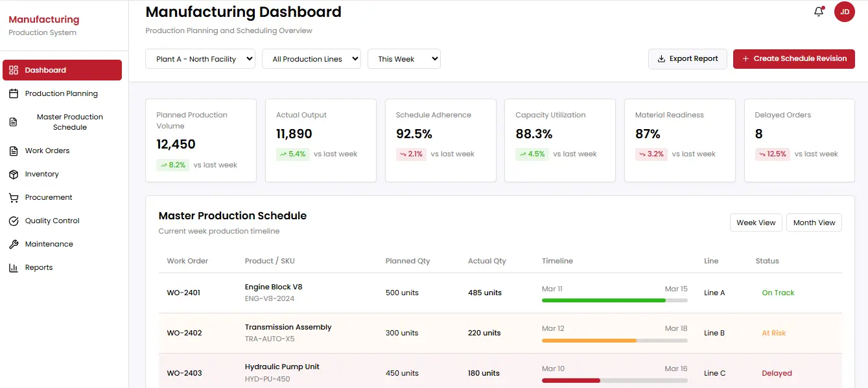This screenshot has width=868, height=388.
Task: Switch to Week View
Action: (x=756, y=223)
